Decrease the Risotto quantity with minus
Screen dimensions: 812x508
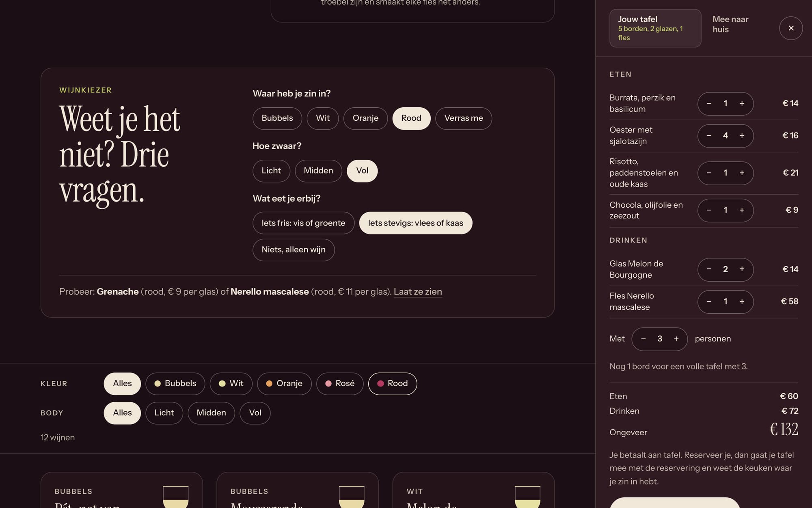point(709,173)
